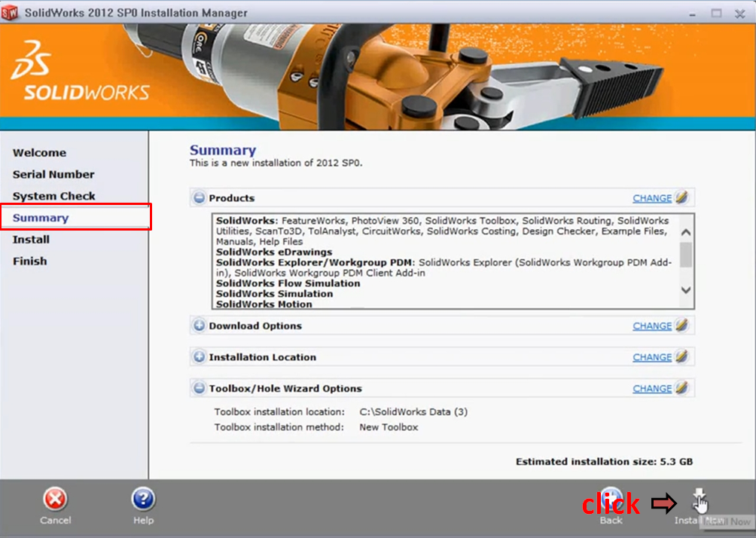Viewport: 756px width, 538px height.
Task: Click the red Cancel icon
Action: [55, 499]
